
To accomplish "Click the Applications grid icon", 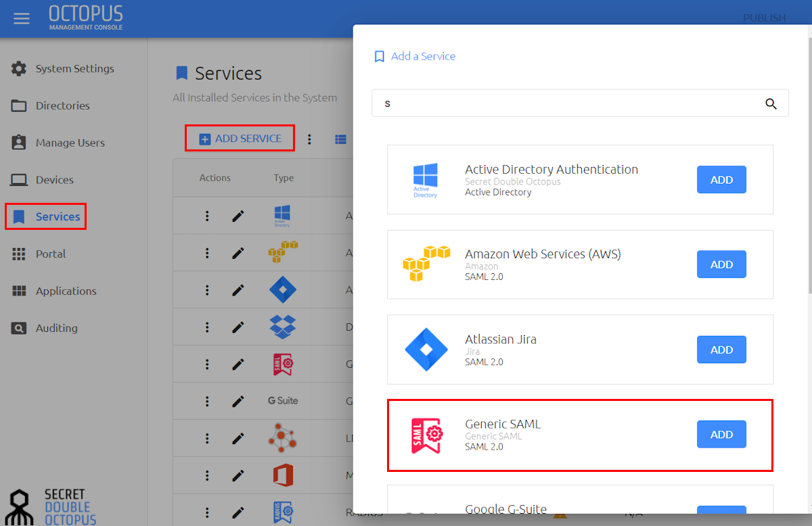I will coord(19,291).
